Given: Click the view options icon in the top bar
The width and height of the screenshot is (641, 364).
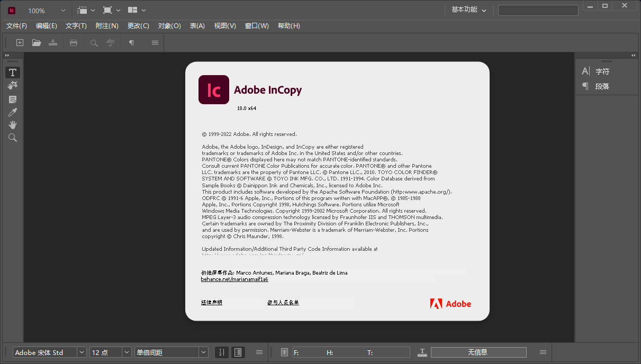Looking at the screenshot, I should pos(82,10).
